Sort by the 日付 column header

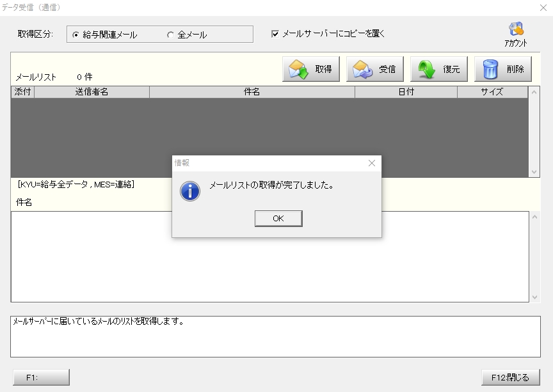[406, 92]
